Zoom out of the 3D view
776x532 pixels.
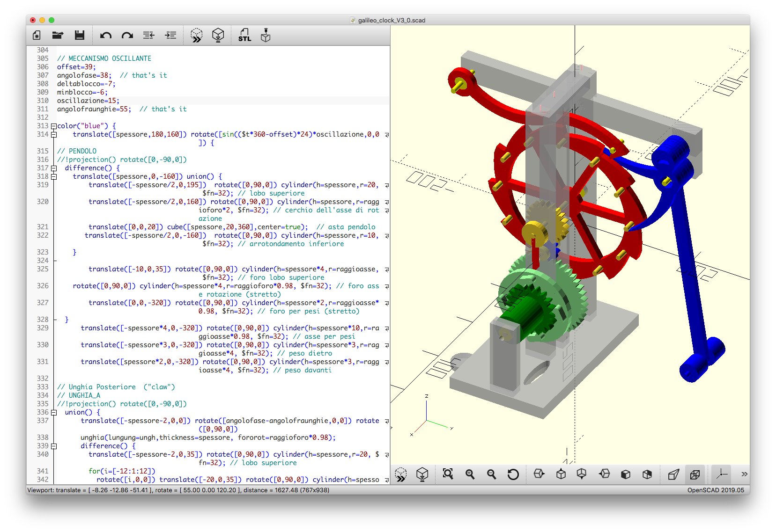(491, 474)
